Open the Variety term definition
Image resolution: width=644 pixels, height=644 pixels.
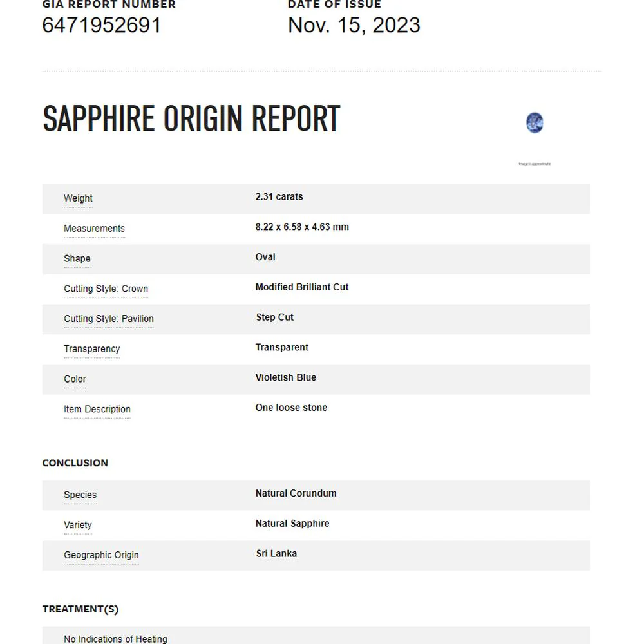pos(78,525)
